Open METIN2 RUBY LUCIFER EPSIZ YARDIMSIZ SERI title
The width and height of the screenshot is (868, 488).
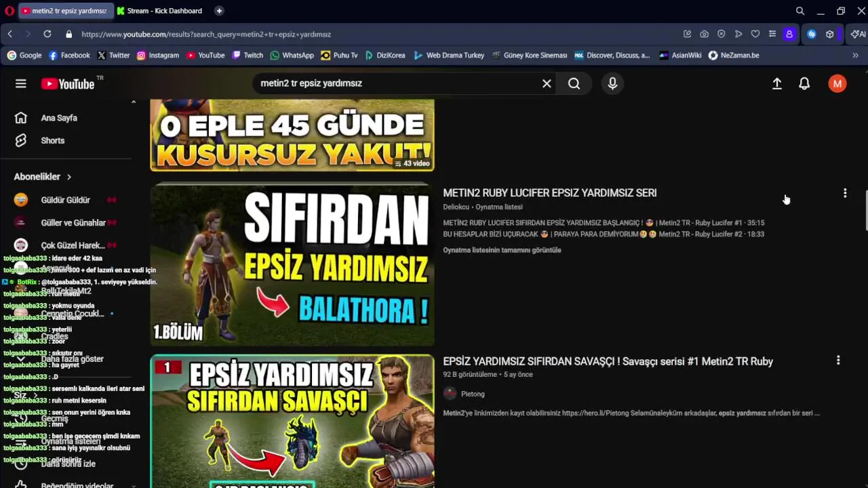click(x=550, y=193)
